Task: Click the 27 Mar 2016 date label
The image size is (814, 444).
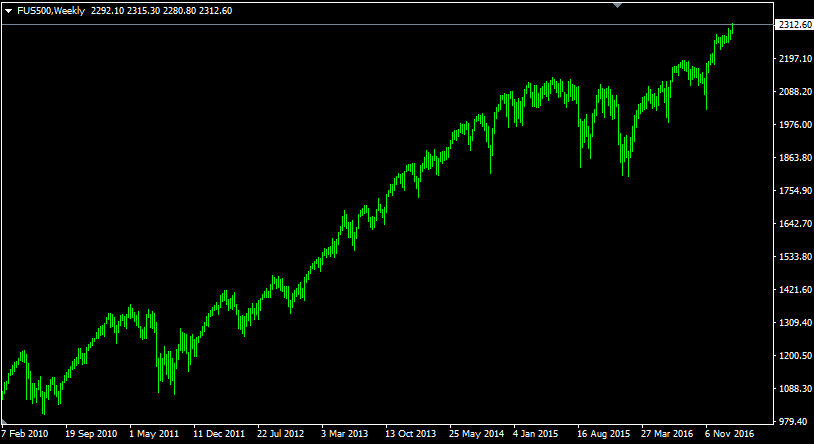Action: [667, 434]
